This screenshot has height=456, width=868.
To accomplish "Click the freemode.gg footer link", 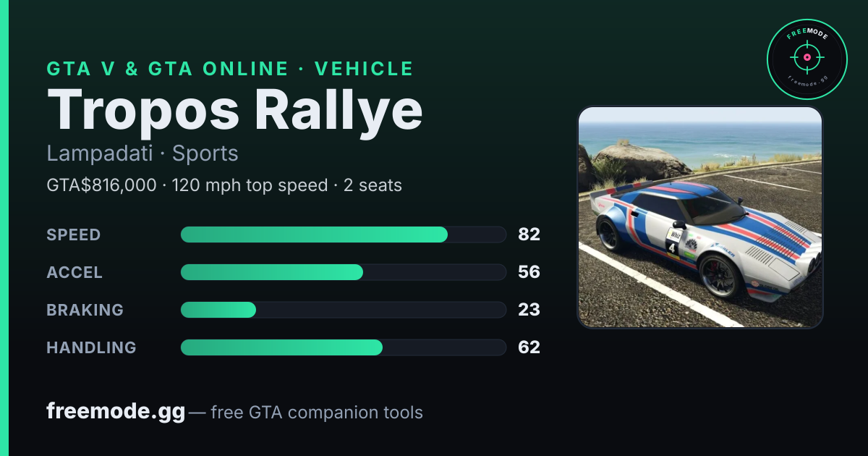I will (x=116, y=412).
